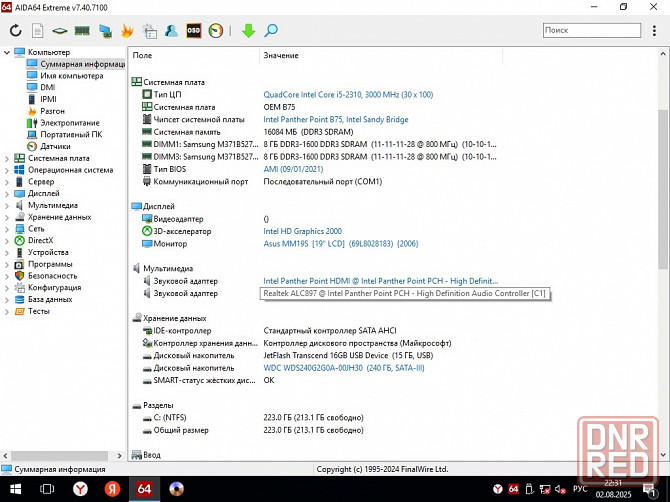
Task: Click the vertical scrollbar down arrow
Action: click(x=663, y=455)
